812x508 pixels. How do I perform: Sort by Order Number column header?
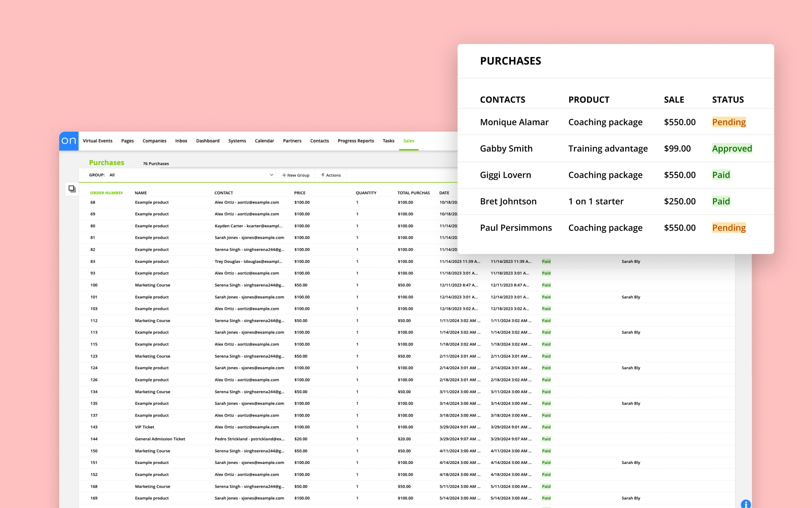point(106,193)
